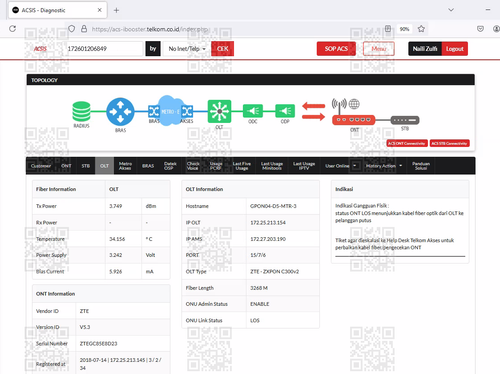This screenshot has width=500, height=374.
Task: Click the black 'by' button
Action: coord(153,49)
